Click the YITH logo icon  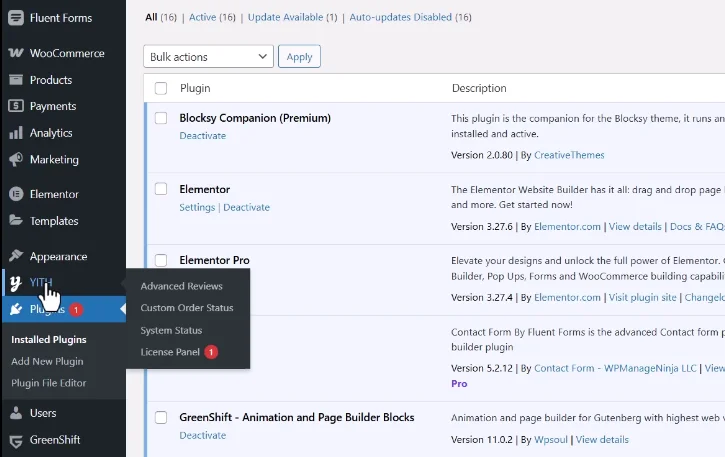[16, 283]
